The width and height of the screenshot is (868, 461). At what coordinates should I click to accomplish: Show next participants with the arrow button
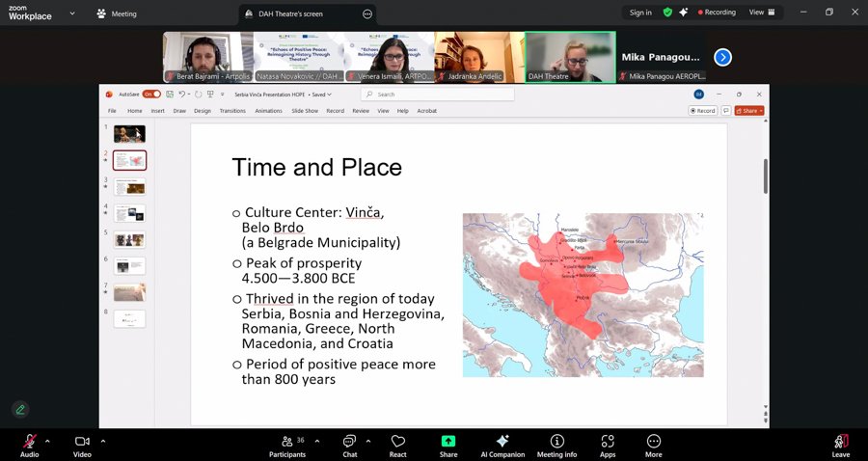(722, 57)
